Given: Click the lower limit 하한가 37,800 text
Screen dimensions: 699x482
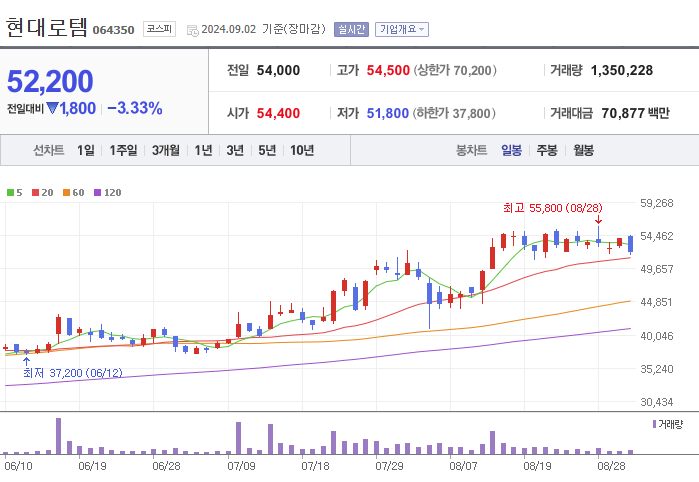Looking at the screenshot, I should click(x=454, y=113).
